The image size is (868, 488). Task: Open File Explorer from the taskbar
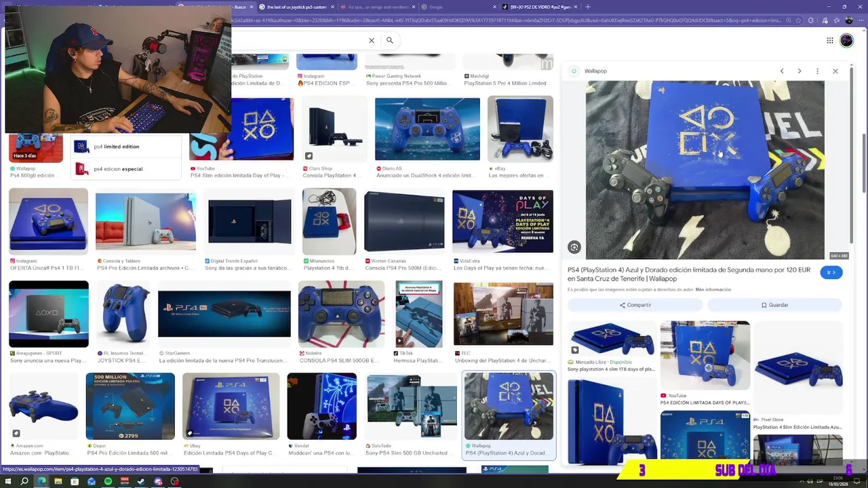(x=58, y=481)
